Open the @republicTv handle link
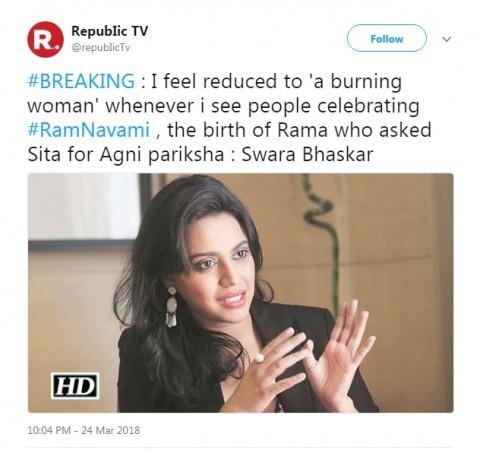Viewport: 480px width, 450px height. pos(101,48)
